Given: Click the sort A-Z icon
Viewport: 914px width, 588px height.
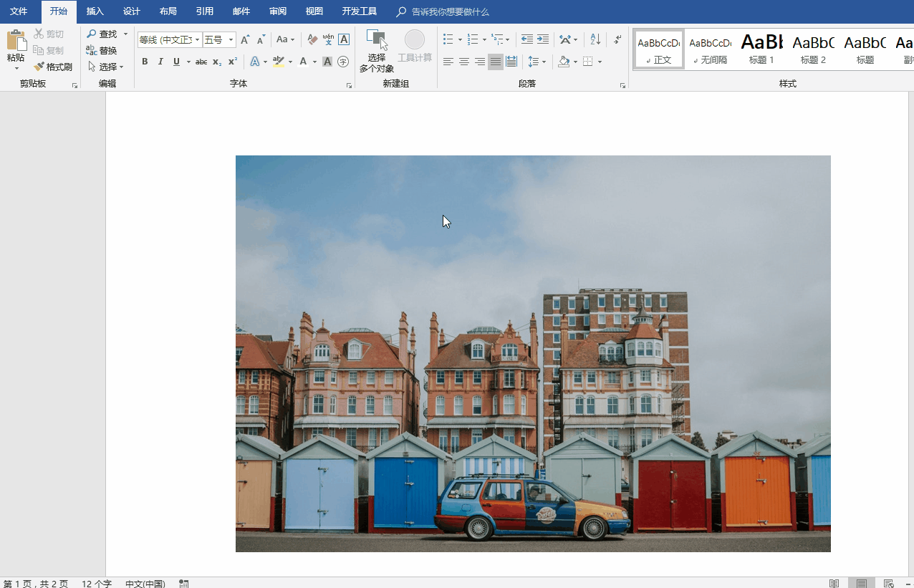Looking at the screenshot, I should pos(595,39).
